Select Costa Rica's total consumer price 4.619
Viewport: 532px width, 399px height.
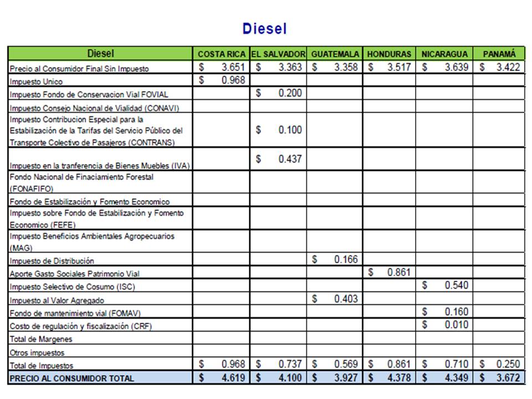[233, 378]
